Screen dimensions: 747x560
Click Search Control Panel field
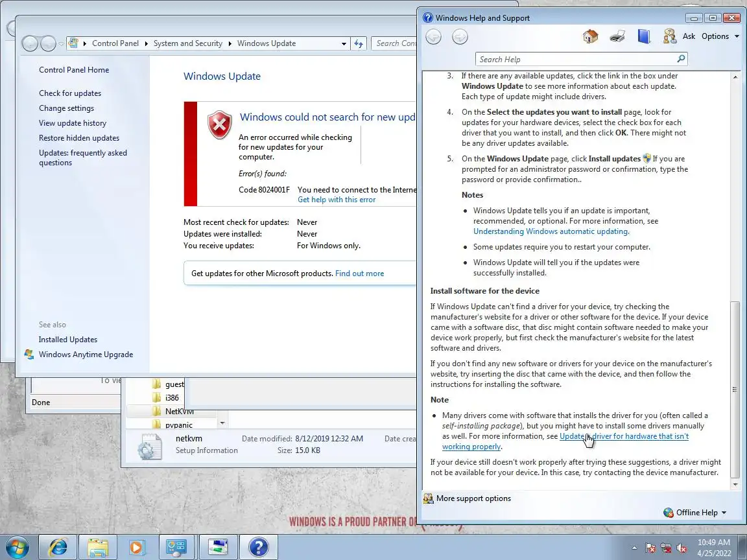[394, 43]
